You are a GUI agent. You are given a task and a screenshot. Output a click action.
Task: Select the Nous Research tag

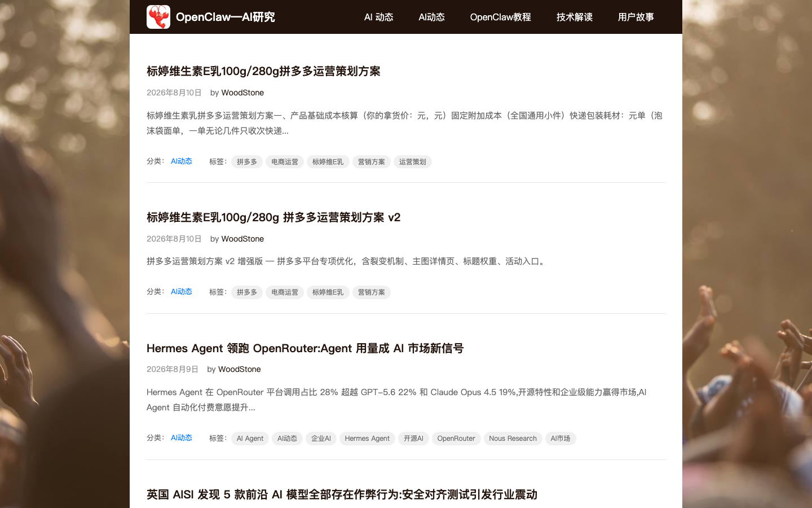tap(513, 439)
